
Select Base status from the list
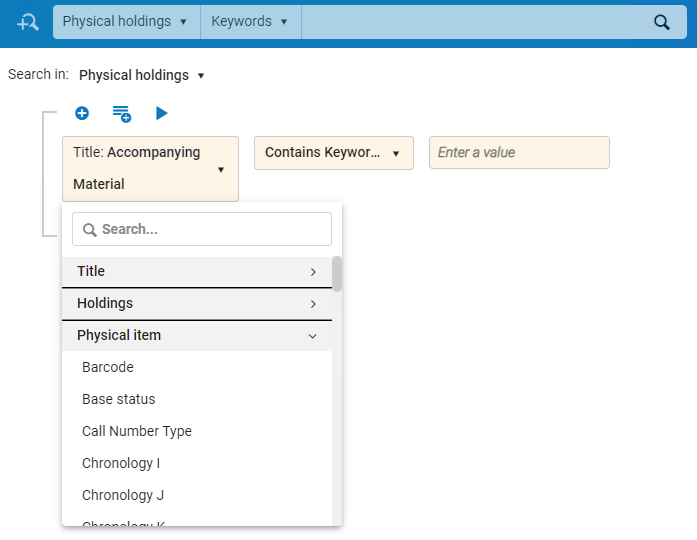click(x=119, y=399)
